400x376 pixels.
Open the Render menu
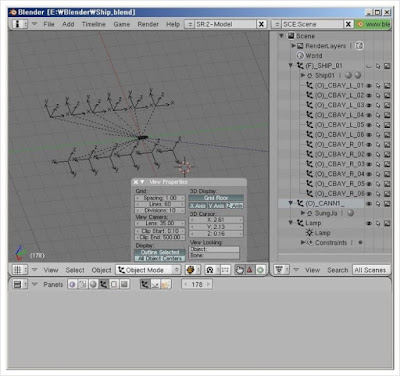148,24
